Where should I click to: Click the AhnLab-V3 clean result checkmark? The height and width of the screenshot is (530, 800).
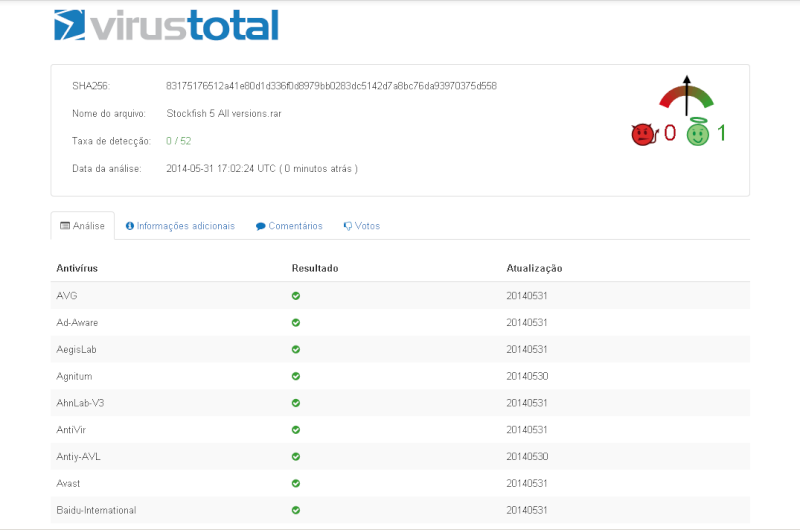tap(296, 403)
